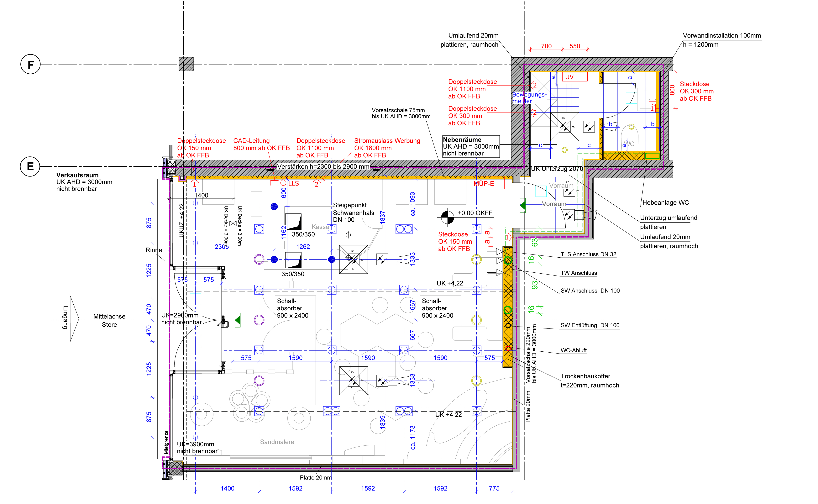Select the Vorwandinstallation 100mm annotation
This screenshot has height=504, width=818.
722,40
